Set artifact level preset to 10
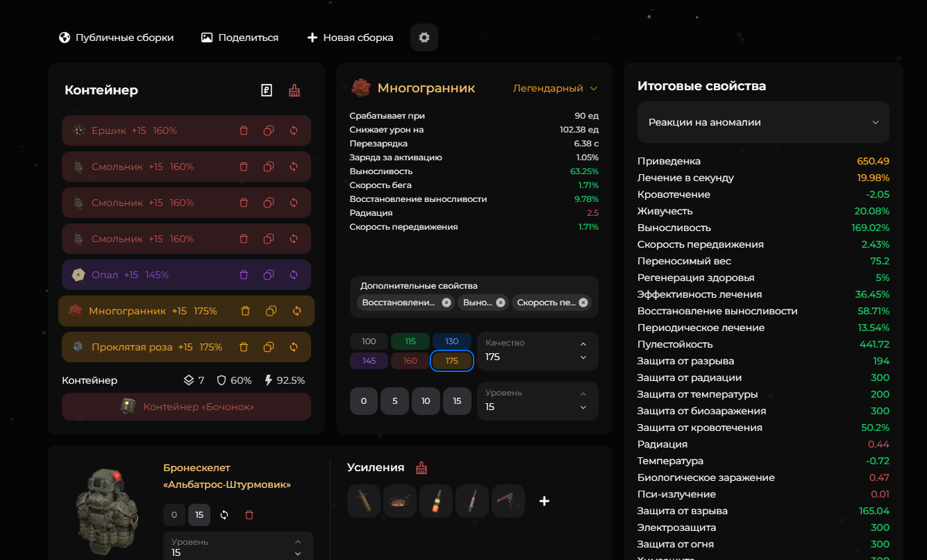Image resolution: width=927 pixels, height=560 pixels. pos(426,401)
